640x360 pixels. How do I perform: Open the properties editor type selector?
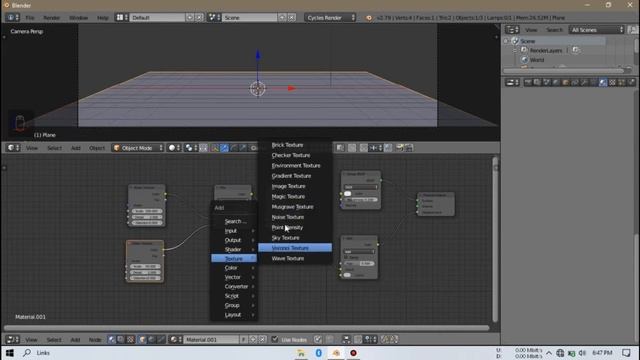pos(512,82)
